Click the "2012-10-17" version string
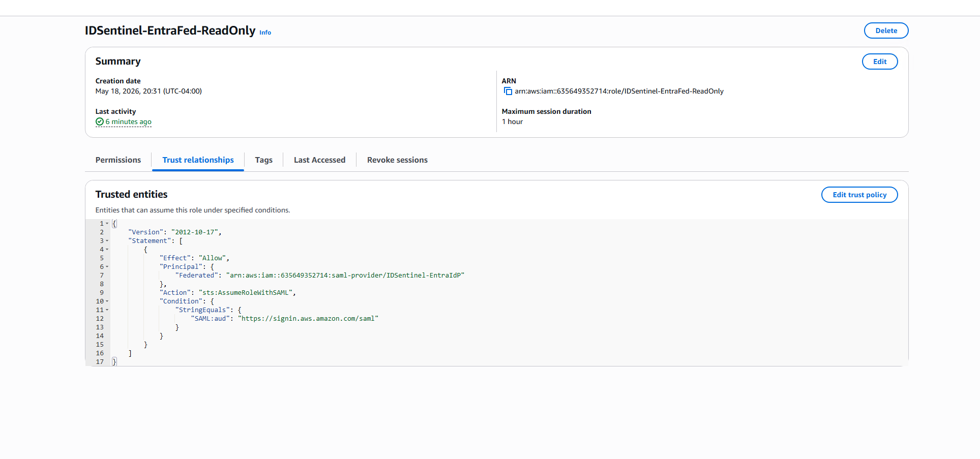 [195, 232]
